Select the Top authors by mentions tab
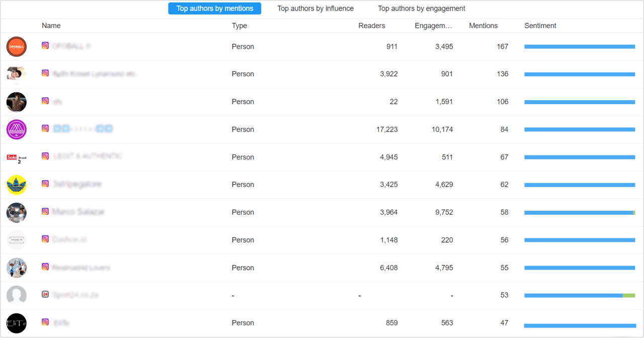The width and height of the screenshot is (644, 338). [x=215, y=9]
